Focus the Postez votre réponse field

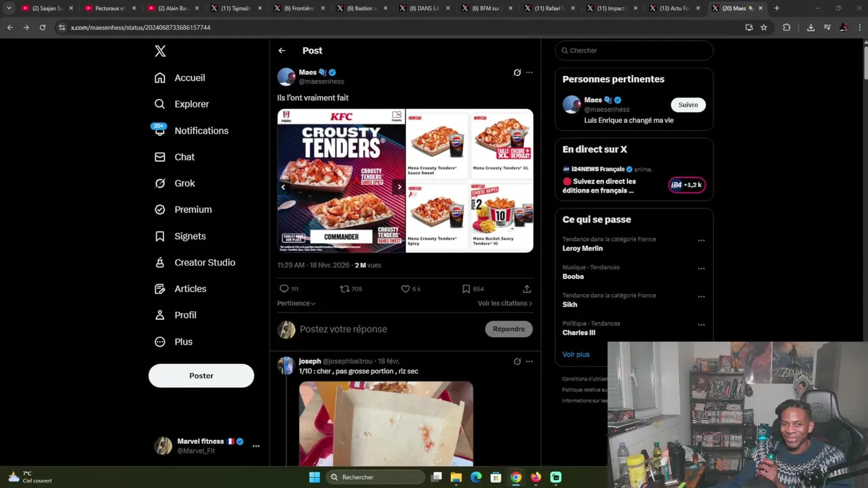click(x=389, y=329)
